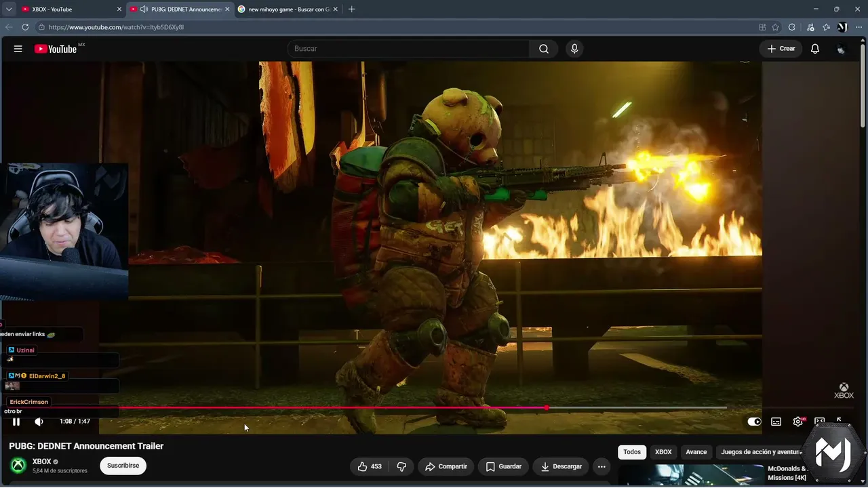The image size is (868, 488).
Task: Select the XBOX filter chip
Action: 663,452
